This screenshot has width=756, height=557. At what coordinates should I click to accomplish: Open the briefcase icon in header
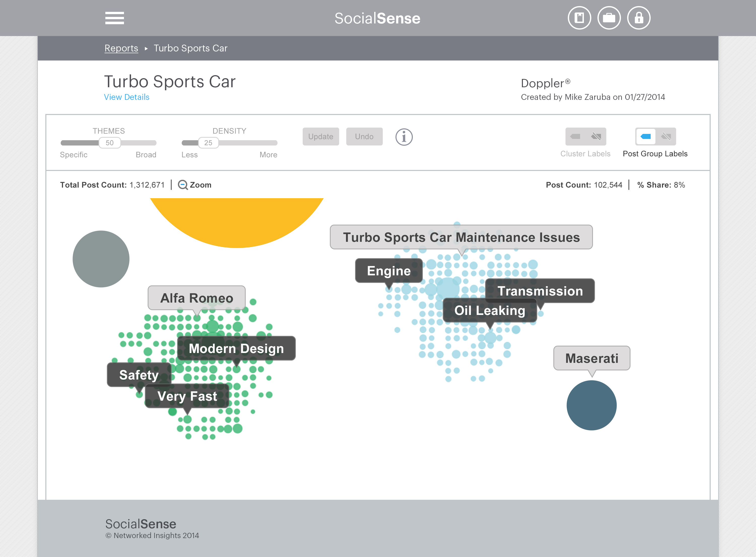609,18
